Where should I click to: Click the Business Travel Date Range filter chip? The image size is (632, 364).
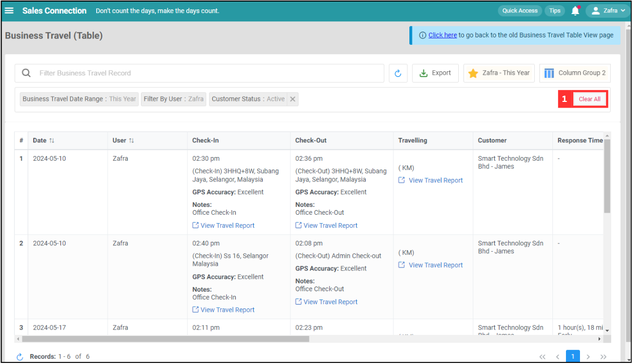(79, 99)
